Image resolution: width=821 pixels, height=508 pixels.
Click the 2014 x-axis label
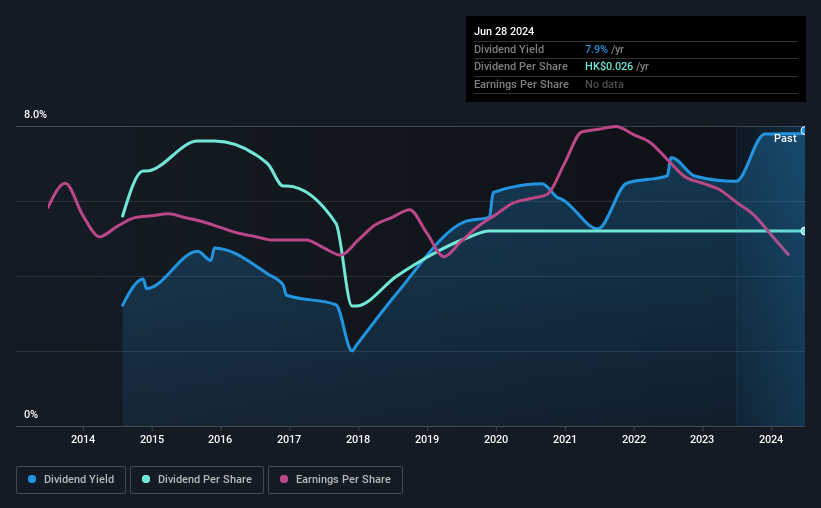click(x=83, y=439)
